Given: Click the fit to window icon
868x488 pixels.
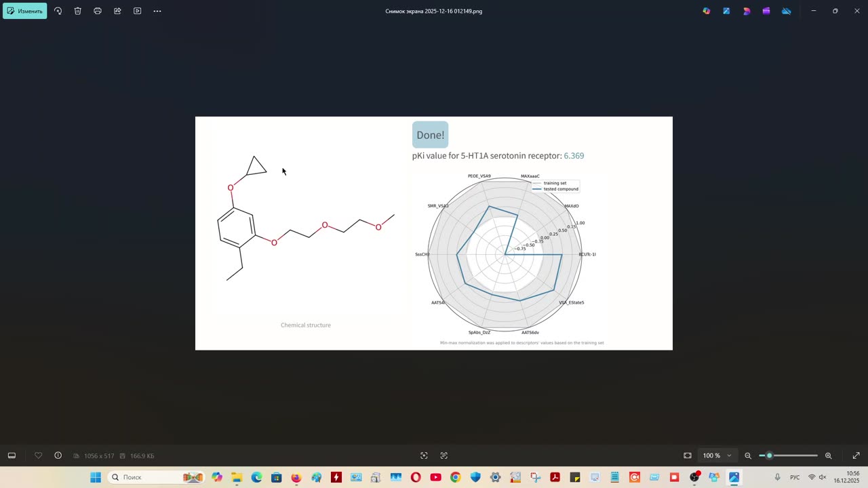Looking at the screenshot, I should click(688, 455).
